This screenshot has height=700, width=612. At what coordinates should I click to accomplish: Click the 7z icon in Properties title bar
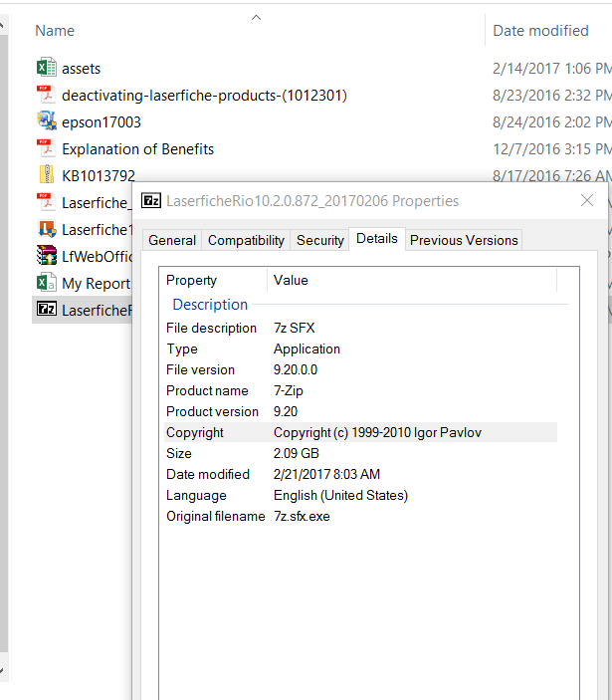click(x=151, y=200)
